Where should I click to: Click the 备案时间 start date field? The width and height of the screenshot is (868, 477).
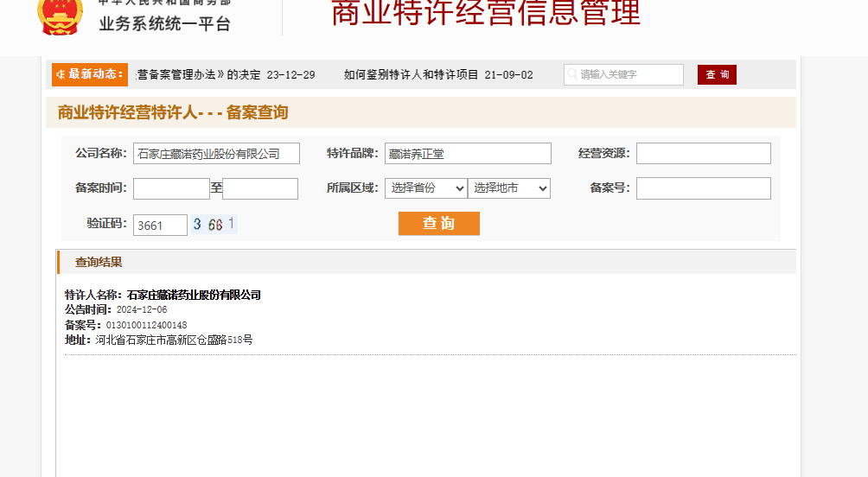coord(171,188)
